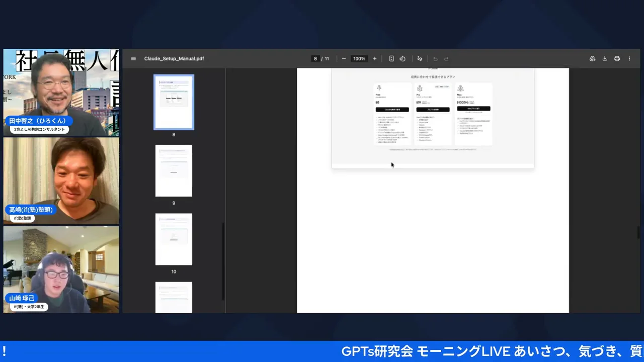The width and height of the screenshot is (644, 362).
Task: Click page number label 9 under thumbnail
Action: pyautogui.click(x=174, y=203)
